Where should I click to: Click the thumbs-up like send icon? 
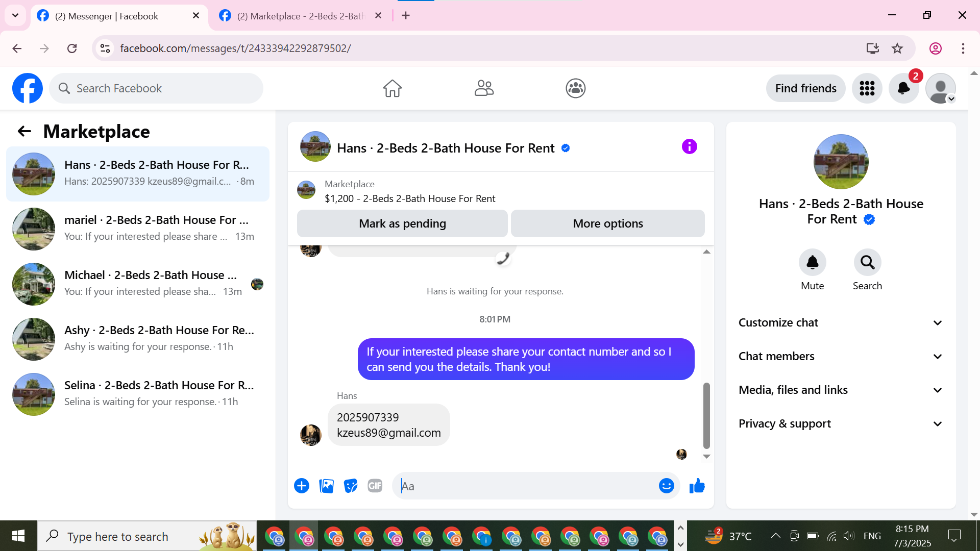pos(697,486)
